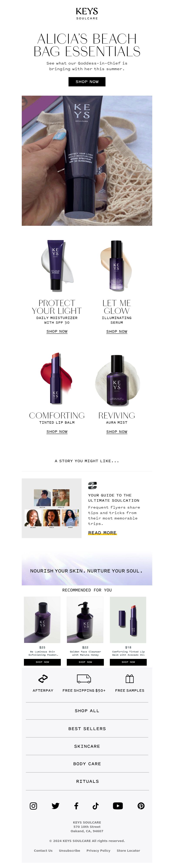
Task: Open the YouTube play icon
Action: (x=118, y=806)
